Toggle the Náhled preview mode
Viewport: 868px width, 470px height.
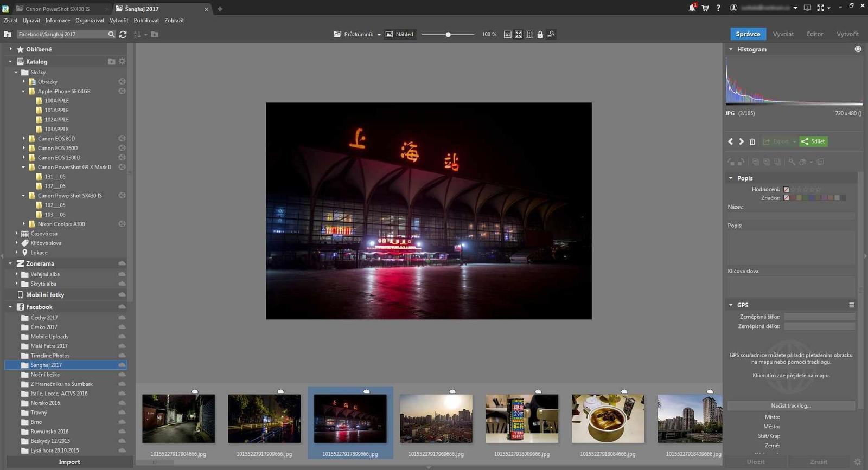click(399, 34)
